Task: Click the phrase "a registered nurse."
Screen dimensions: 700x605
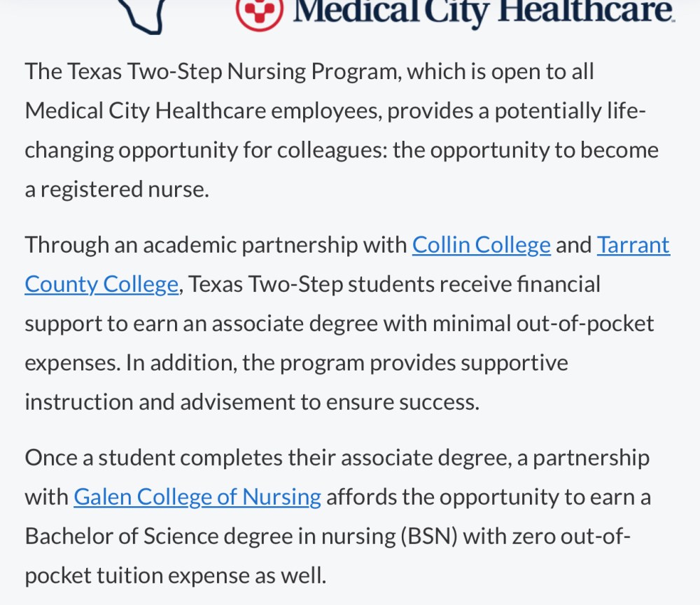Action: coord(117,189)
